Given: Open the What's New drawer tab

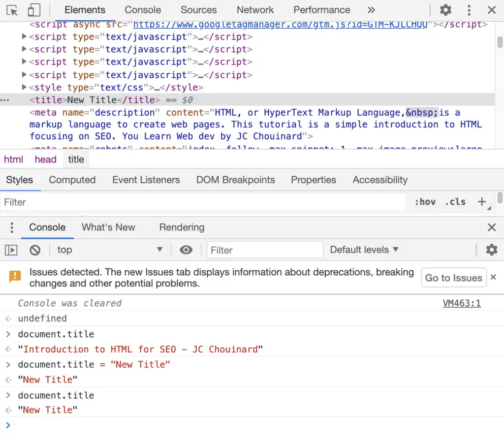Looking at the screenshot, I should 108,227.
